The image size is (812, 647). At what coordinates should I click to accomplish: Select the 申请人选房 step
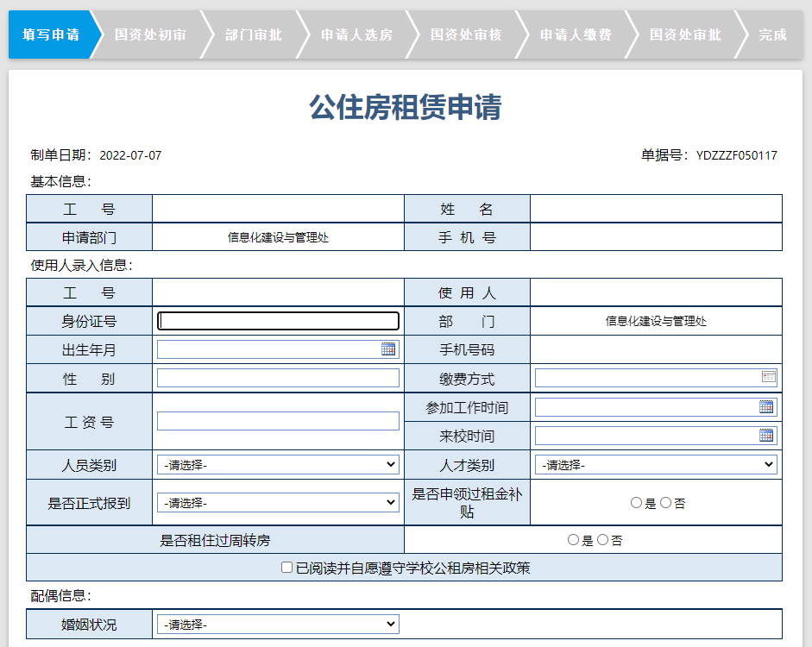click(x=356, y=35)
